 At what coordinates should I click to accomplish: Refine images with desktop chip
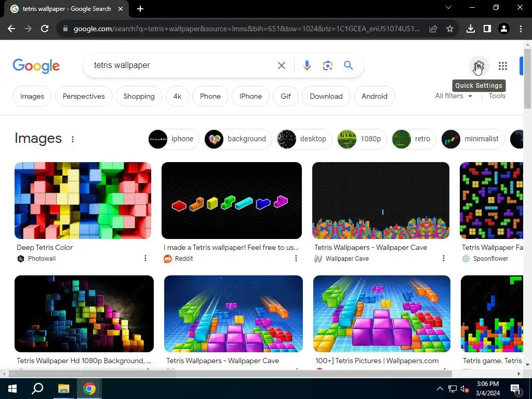click(304, 139)
